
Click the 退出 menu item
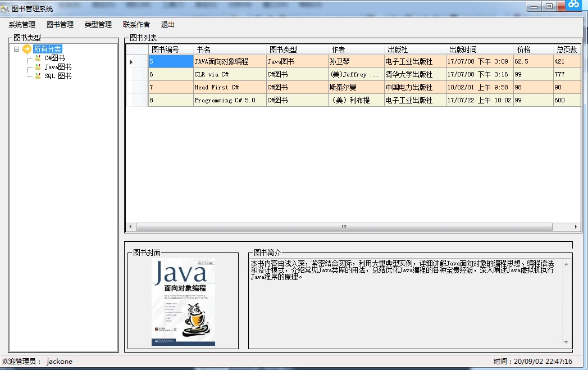(x=167, y=24)
